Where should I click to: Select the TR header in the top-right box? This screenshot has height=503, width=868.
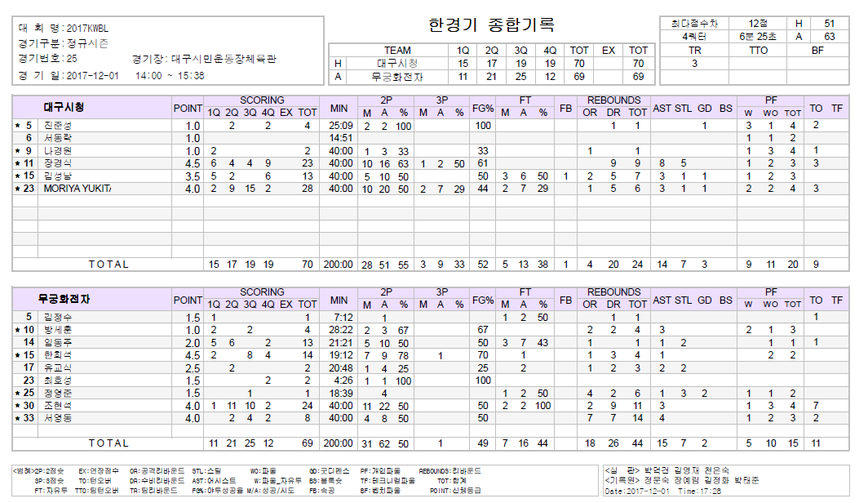click(695, 51)
